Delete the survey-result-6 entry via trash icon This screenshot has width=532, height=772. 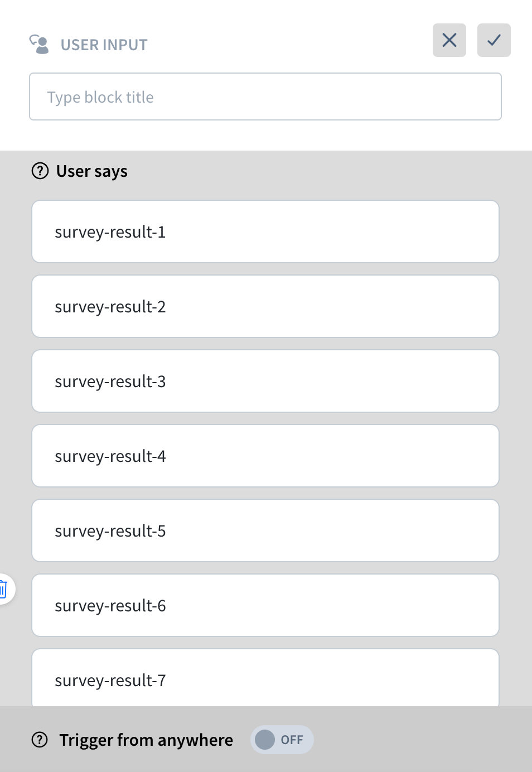[x=4, y=589]
